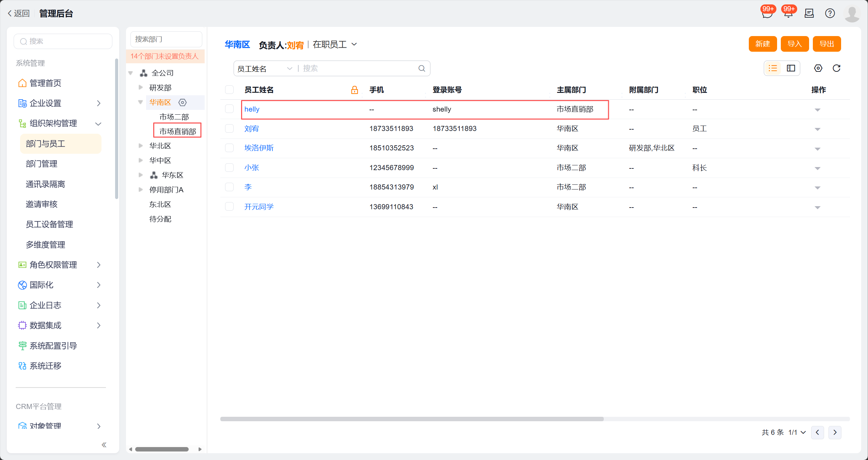Click the 数据集成 icon
Viewport: 868px width, 460px height.
point(22,325)
